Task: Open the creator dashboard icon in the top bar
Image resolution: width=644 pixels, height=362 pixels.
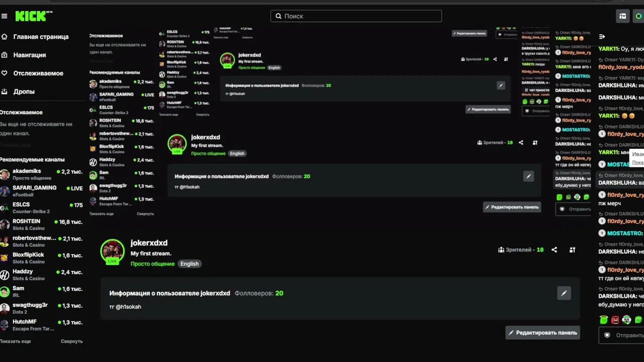Action: click(623, 16)
